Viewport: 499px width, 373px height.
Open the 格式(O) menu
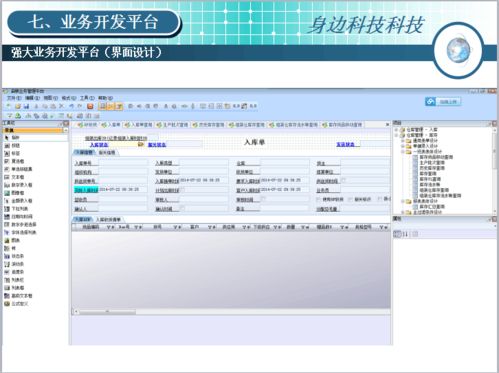pyautogui.click(x=69, y=98)
